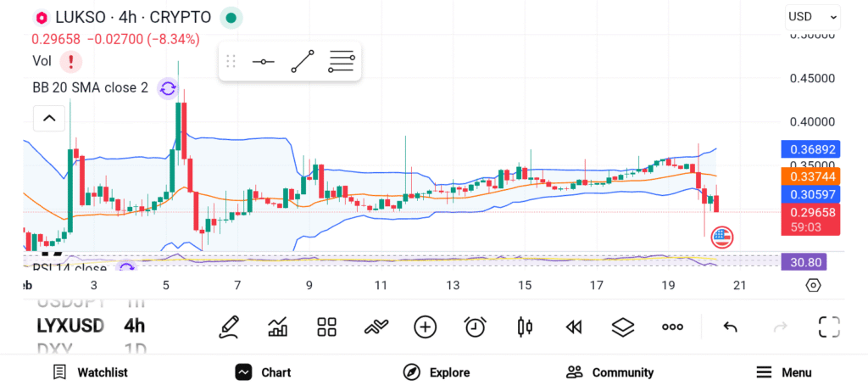Select the horizontal line drawing tool
868x391 pixels.
pyautogui.click(x=263, y=62)
